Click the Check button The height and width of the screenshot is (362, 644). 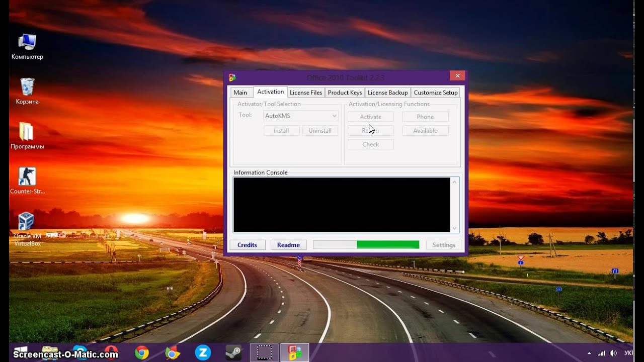pos(371,144)
